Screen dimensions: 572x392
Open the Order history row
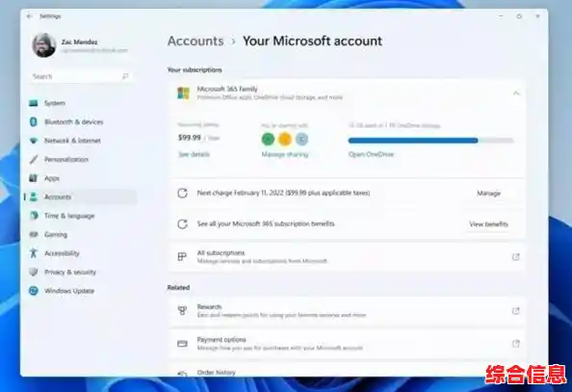click(x=348, y=370)
